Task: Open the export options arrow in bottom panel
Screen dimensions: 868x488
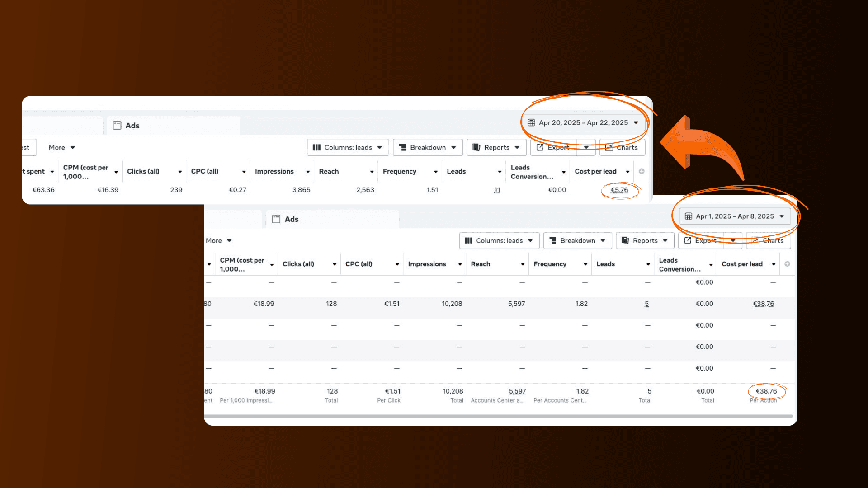Action: (733, 241)
